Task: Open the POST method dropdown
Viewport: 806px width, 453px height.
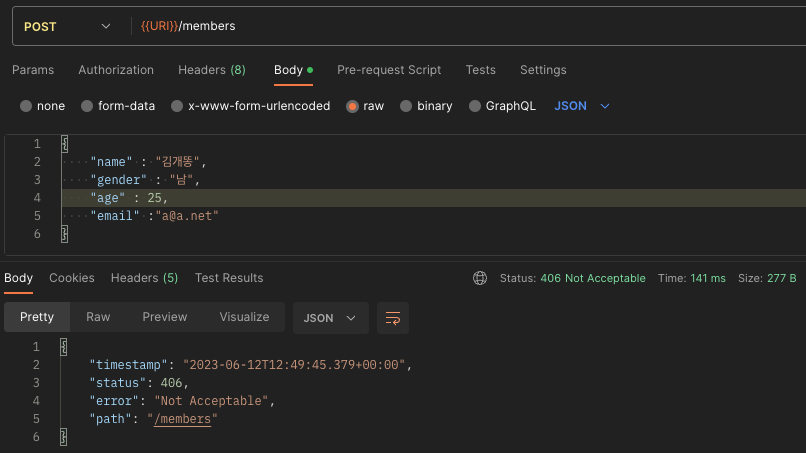Action: coord(67,26)
